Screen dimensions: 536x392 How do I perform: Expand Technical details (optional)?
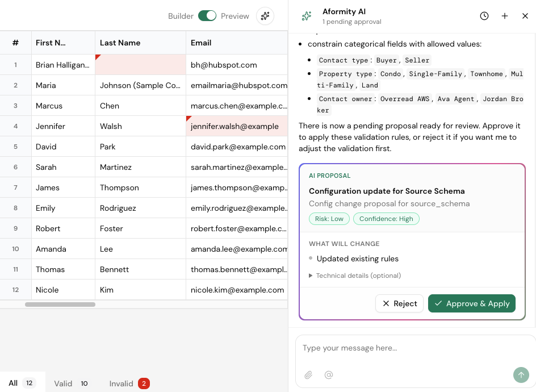(355, 276)
